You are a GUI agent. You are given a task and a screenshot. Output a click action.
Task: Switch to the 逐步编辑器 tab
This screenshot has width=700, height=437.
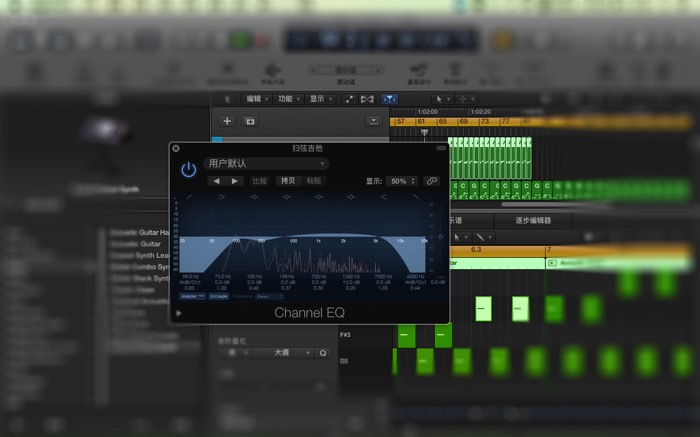(533, 220)
